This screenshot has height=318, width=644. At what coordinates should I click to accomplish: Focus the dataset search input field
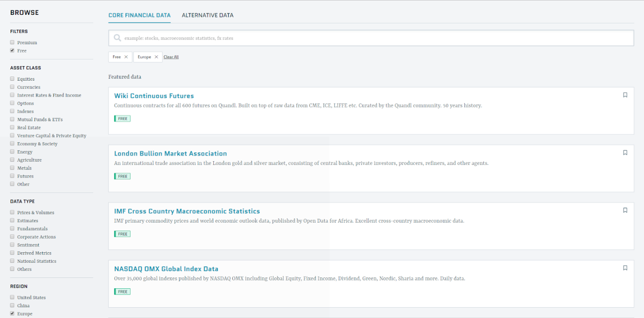[x=371, y=38]
